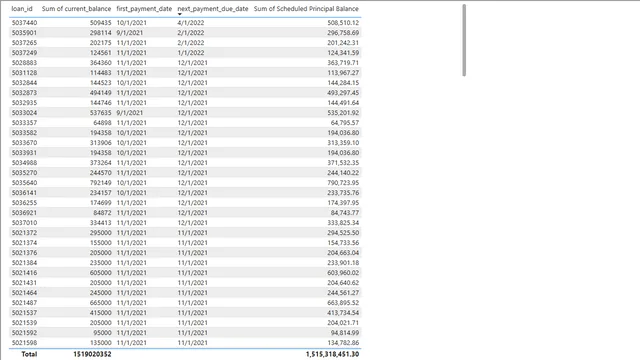The width and height of the screenshot is (640, 360).
Task: Click total scheduled balance 1,515,318,451.30
Action: (333, 354)
